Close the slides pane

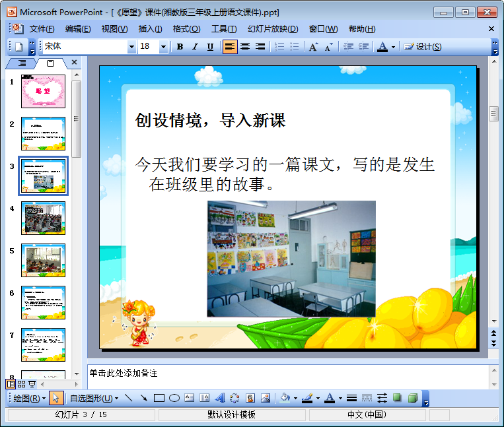[74, 62]
